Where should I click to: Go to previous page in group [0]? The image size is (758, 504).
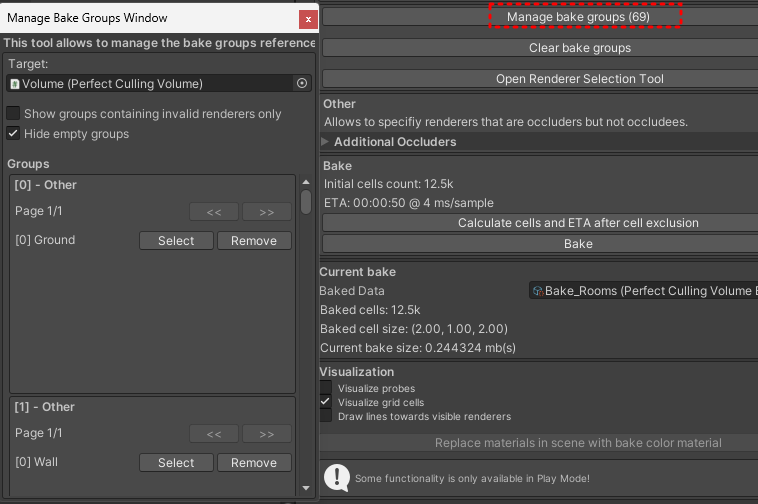point(214,212)
